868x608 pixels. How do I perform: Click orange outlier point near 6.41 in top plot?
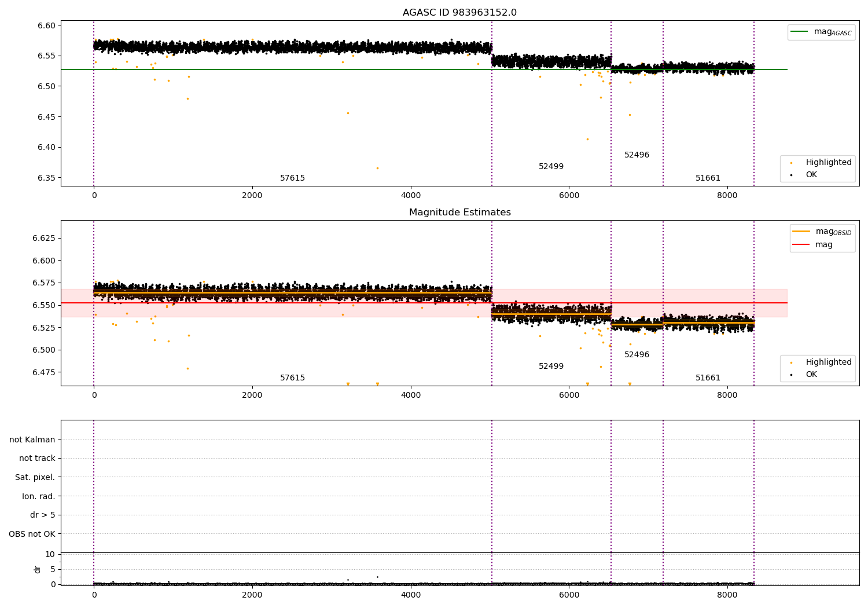[587, 139]
